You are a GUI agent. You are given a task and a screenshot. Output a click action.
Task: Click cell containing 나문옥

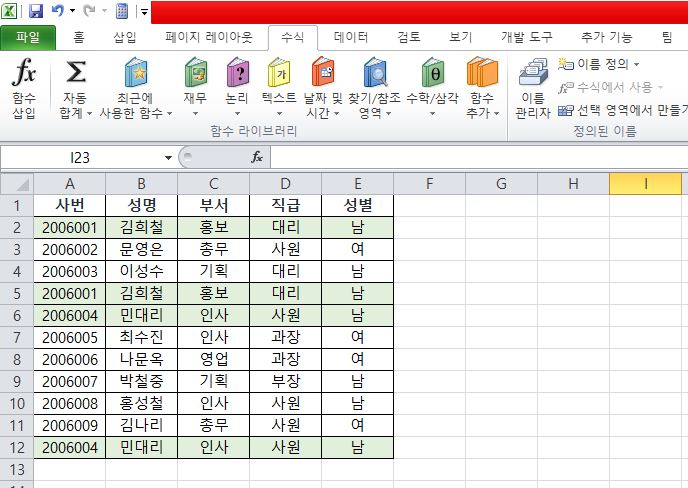point(141,359)
